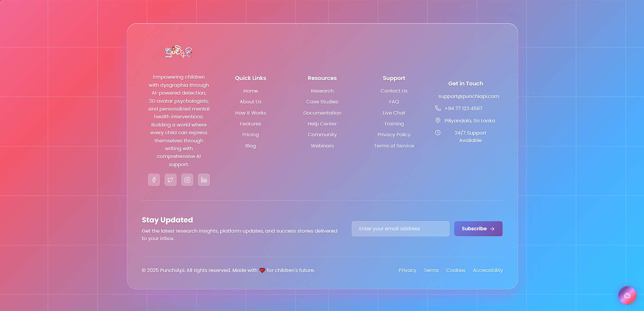
Task: Email support@punchiapi.com
Action: coord(468,96)
